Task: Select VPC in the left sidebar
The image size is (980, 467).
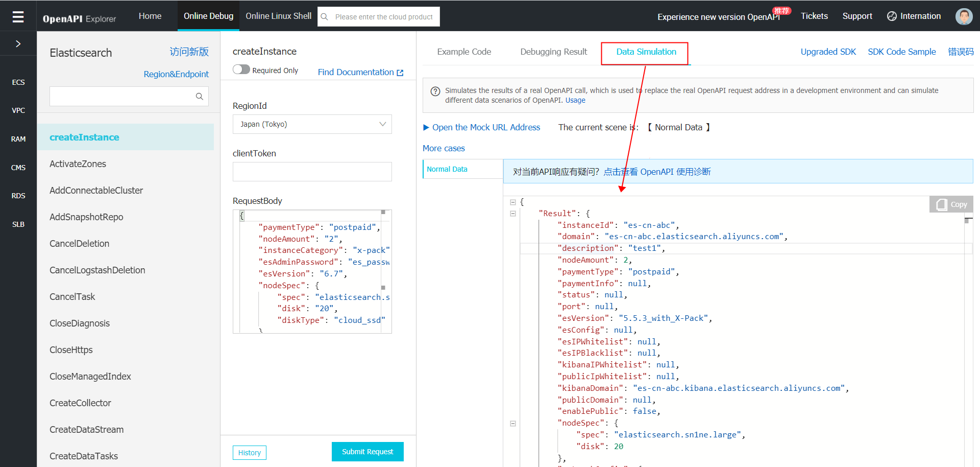Action: [18, 110]
